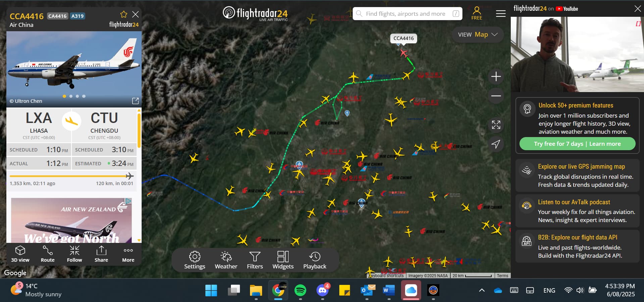
Task: Open Discord from the taskbar
Action: tap(323, 290)
